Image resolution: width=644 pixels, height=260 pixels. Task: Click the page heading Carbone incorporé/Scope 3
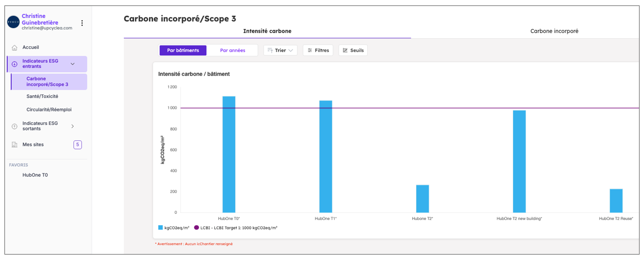pyautogui.click(x=180, y=19)
